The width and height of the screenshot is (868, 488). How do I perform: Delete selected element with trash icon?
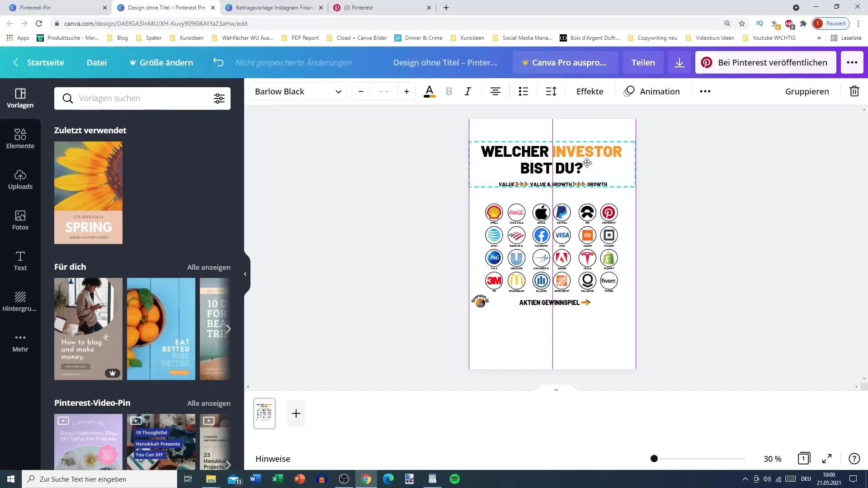click(854, 92)
